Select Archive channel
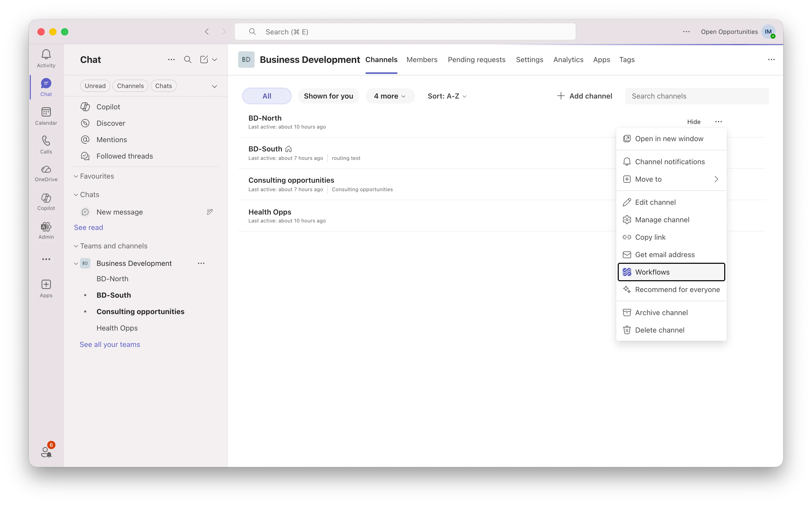812x505 pixels. pos(671,312)
